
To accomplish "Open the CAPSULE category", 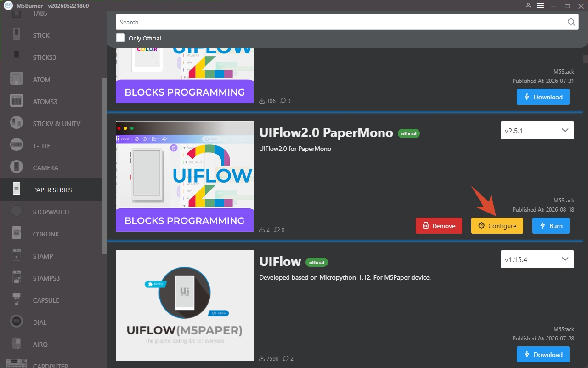I will coord(51,300).
